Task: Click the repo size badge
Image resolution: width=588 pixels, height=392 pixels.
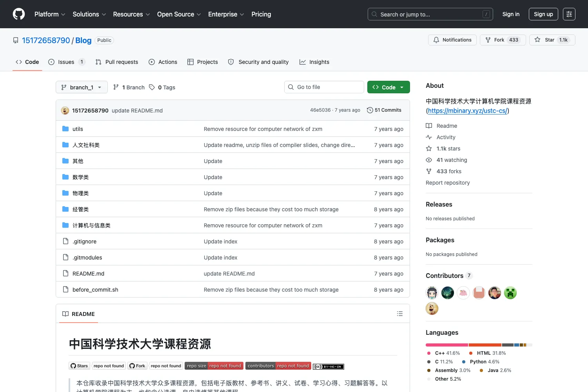Action: coord(214,366)
